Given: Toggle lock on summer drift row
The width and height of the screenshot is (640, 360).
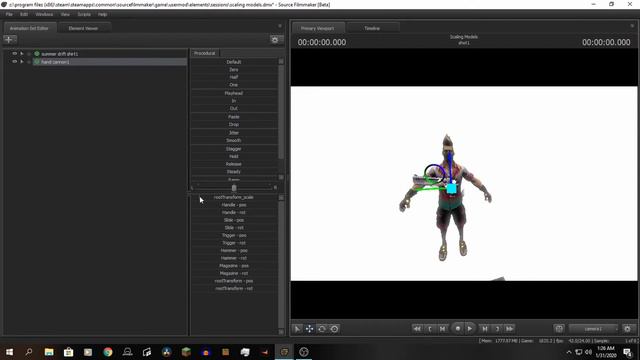Looking at the screenshot, I should [x=29, y=53].
